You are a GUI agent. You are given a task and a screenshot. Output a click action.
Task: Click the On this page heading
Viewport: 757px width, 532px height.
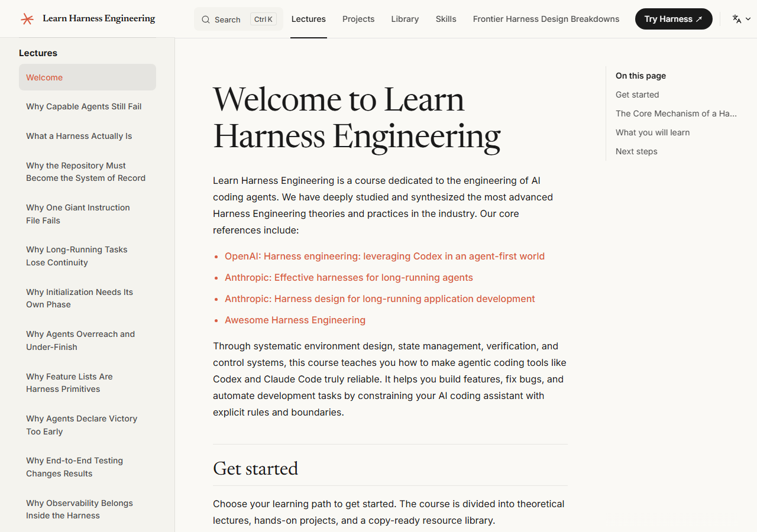coord(640,76)
